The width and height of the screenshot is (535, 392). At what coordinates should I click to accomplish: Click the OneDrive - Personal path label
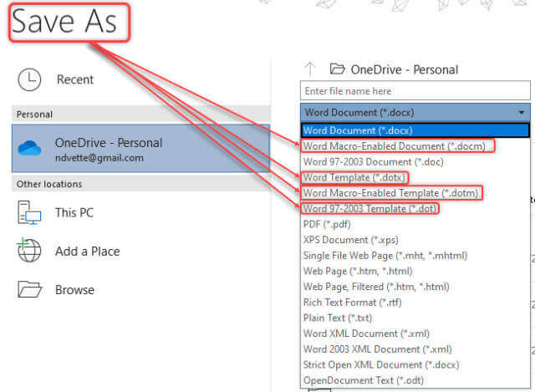click(405, 69)
